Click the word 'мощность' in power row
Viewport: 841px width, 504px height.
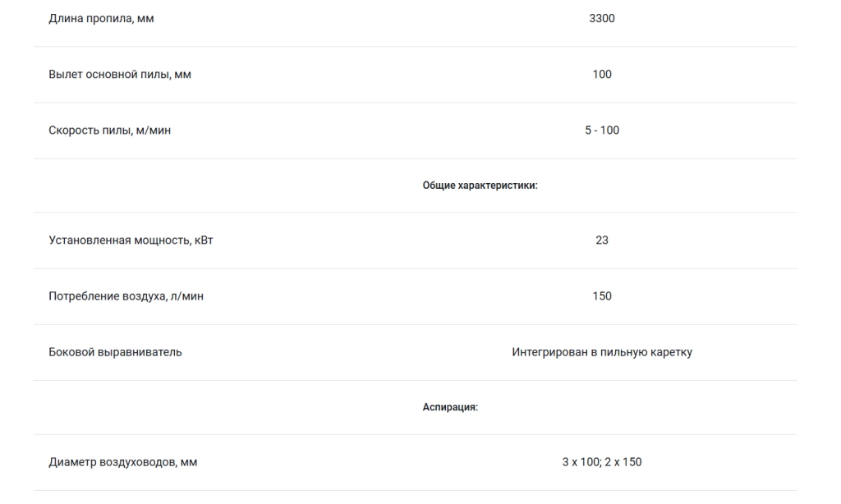[163, 241]
